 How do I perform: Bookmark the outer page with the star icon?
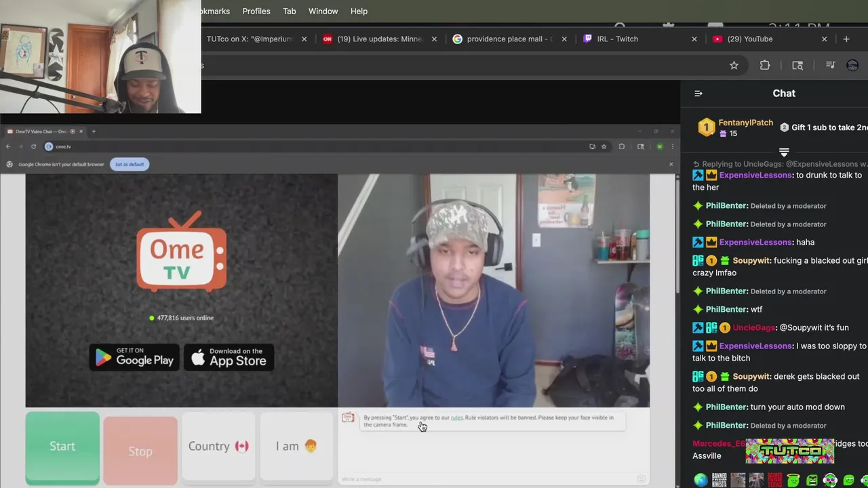pos(734,65)
